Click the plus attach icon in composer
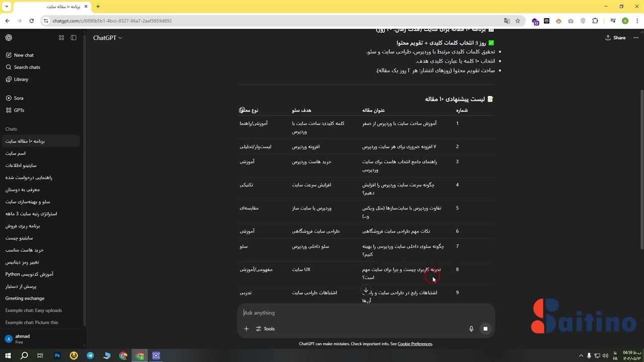The image size is (644, 362). tap(246, 329)
